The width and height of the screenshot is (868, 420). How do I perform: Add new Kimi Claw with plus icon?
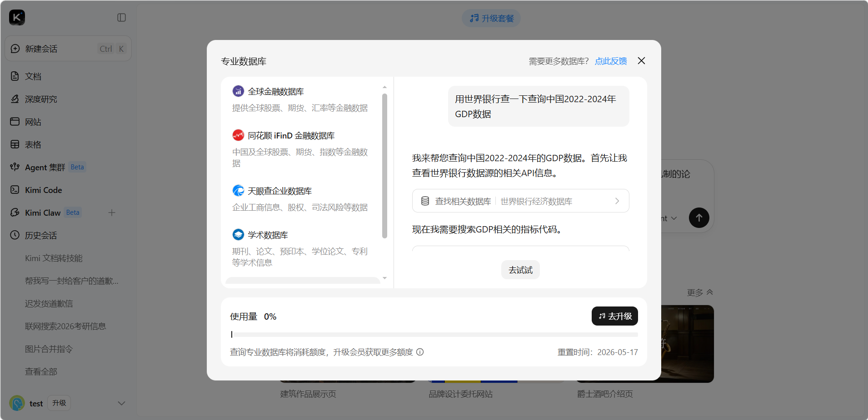click(x=112, y=212)
